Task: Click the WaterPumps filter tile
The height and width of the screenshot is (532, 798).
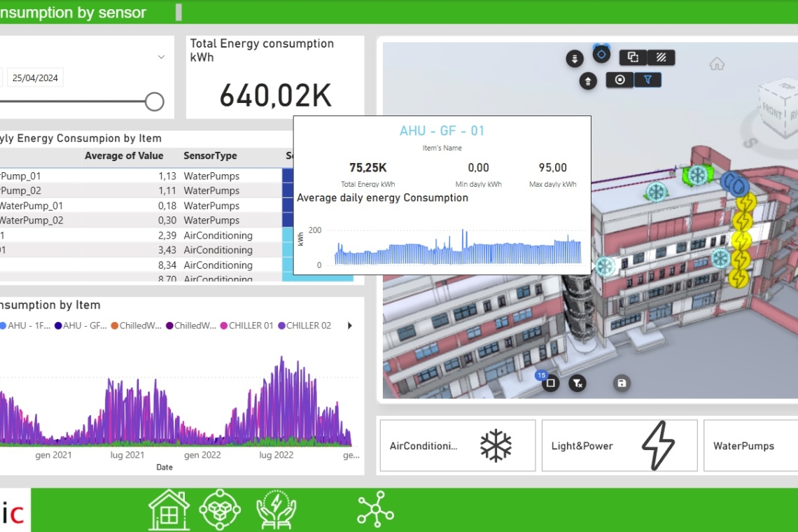Action: [x=750, y=446]
